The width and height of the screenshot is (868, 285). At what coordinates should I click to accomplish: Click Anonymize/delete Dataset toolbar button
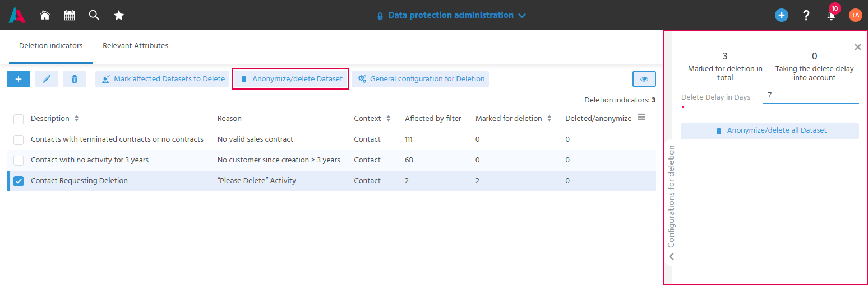(290, 79)
